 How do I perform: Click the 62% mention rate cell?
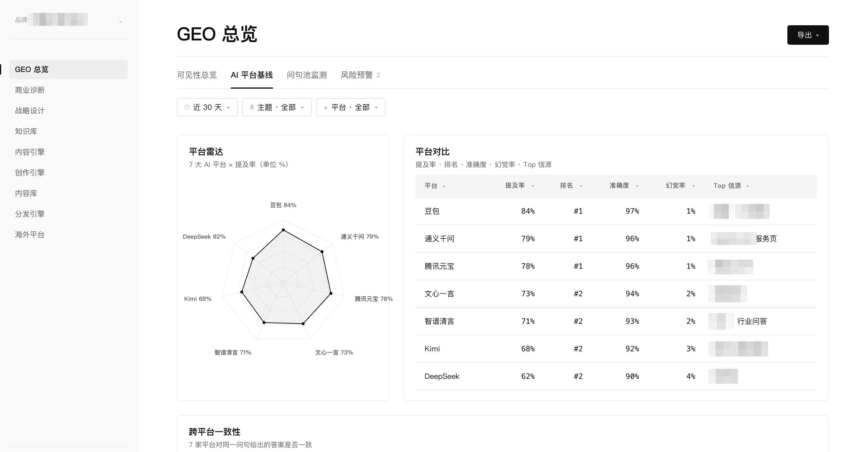528,377
